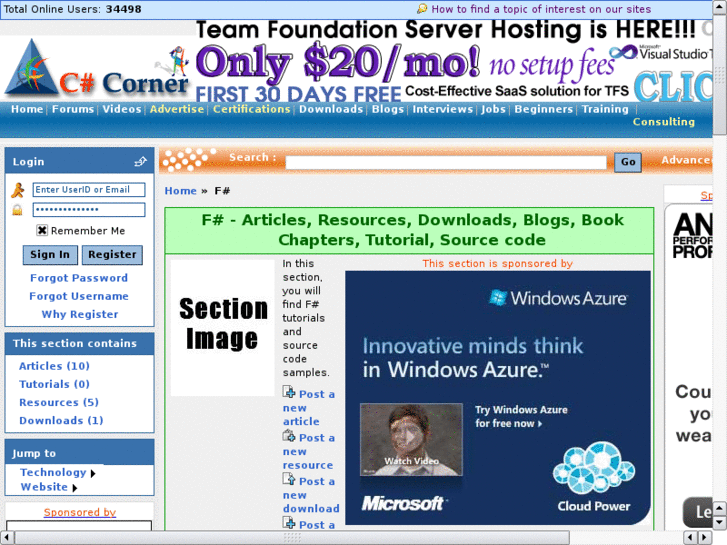Open Downloads (1) in section contents

coord(61,420)
